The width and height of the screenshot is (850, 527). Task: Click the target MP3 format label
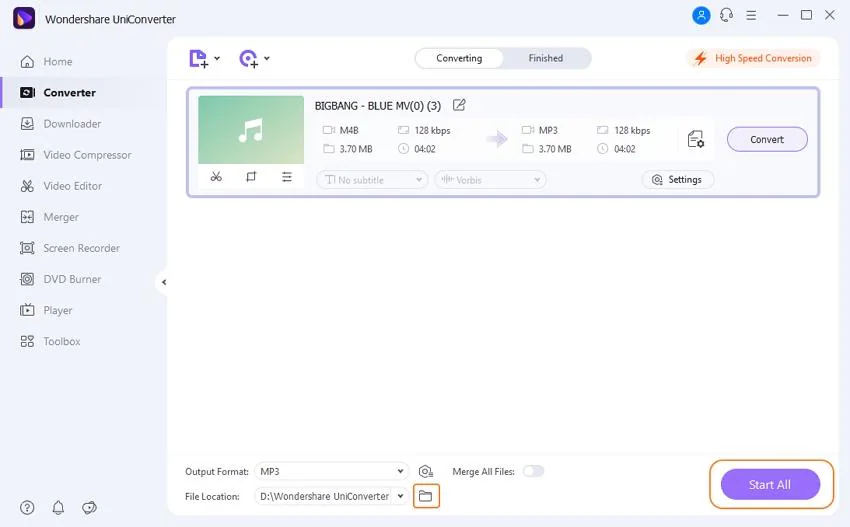coord(548,130)
